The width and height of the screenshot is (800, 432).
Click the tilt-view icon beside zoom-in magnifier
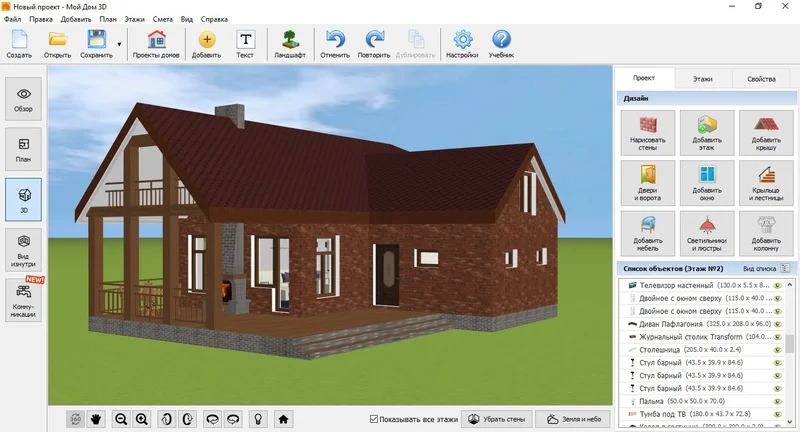point(167,419)
